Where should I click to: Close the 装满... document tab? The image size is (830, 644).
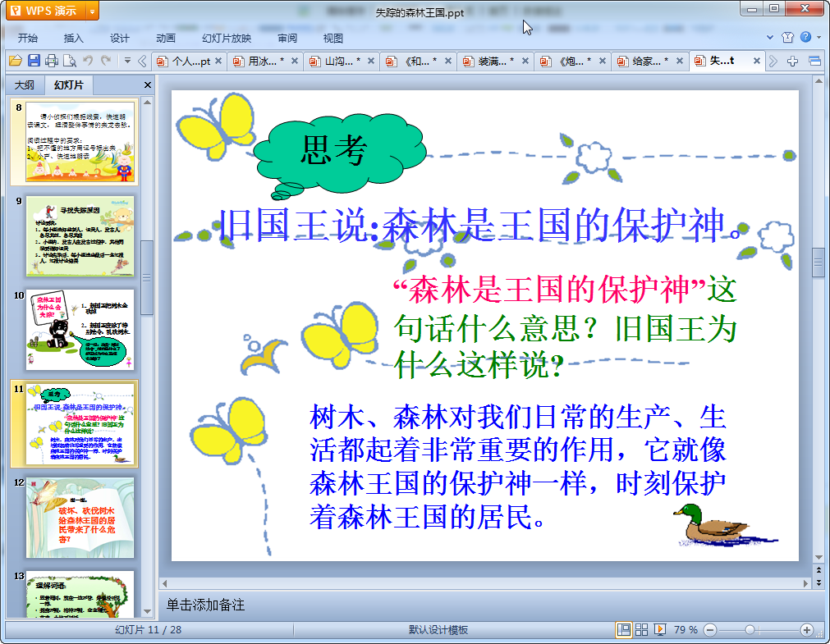coord(525,62)
